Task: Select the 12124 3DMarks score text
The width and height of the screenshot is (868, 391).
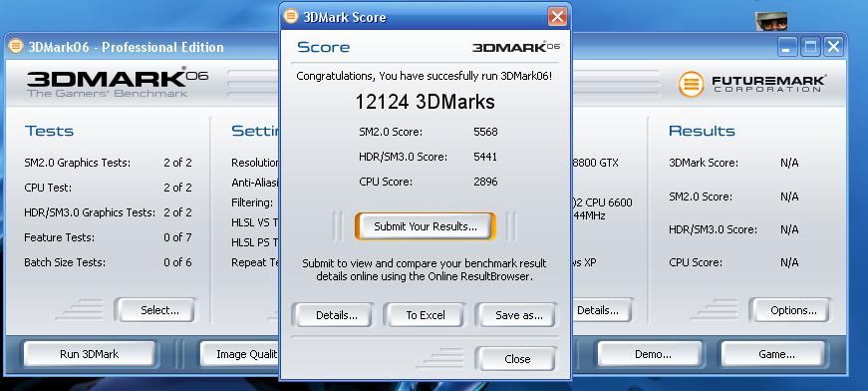Action: click(x=425, y=102)
